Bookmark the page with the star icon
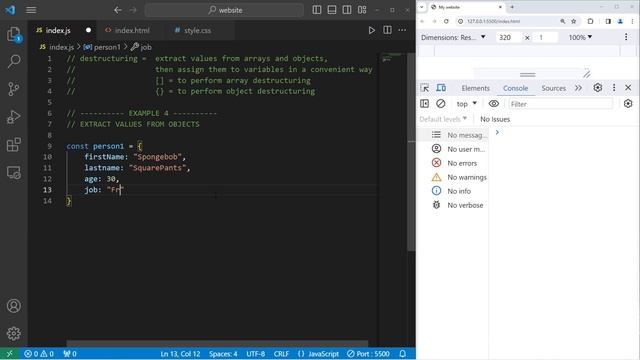Viewport: 640px width, 360px height. 573,21
